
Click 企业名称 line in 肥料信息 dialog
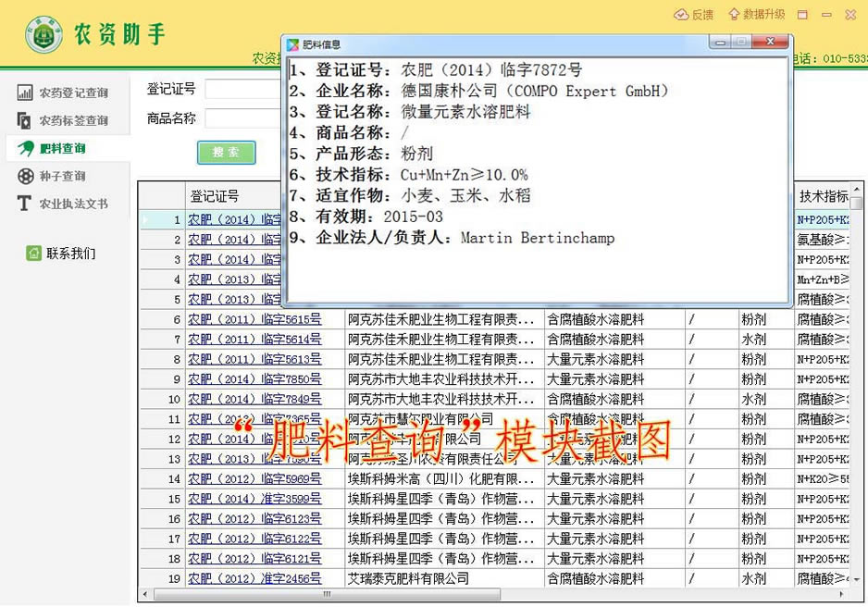(478, 91)
